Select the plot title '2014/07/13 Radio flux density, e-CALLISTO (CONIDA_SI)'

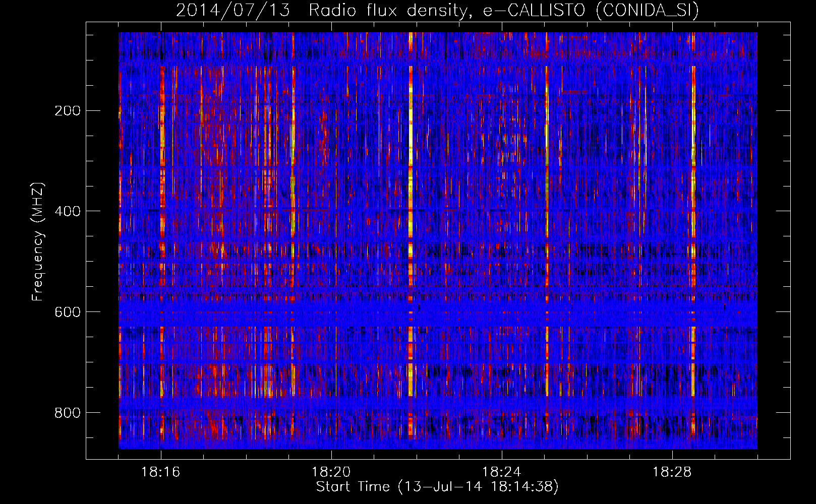point(437,10)
